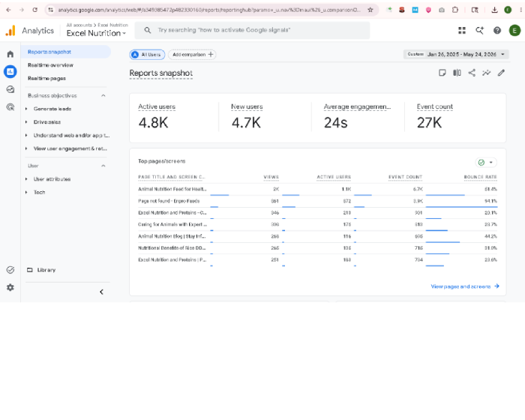
Task: Click 'Nutritional Benefits of Rice DD...' row
Action: (318, 248)
